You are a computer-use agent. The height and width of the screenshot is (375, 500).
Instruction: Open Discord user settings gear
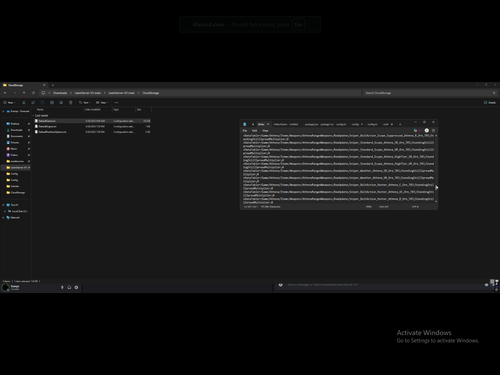[x=76, y=287]
